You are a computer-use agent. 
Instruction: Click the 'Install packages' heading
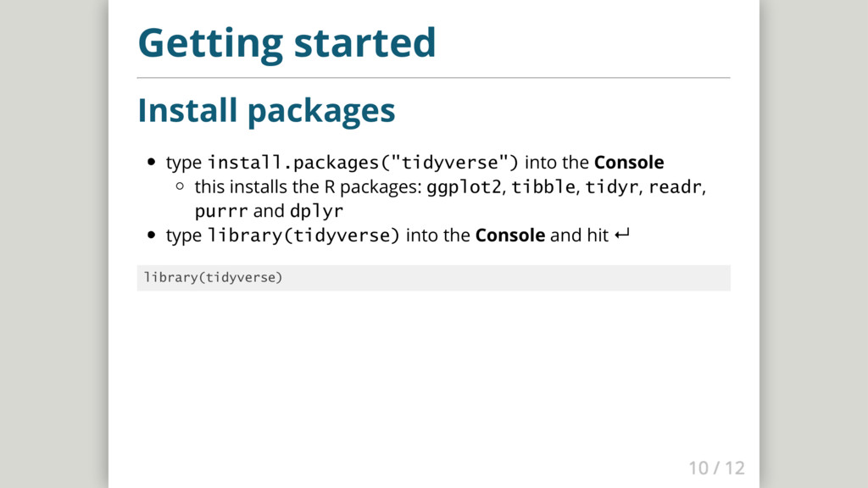[x=266, y=109]
